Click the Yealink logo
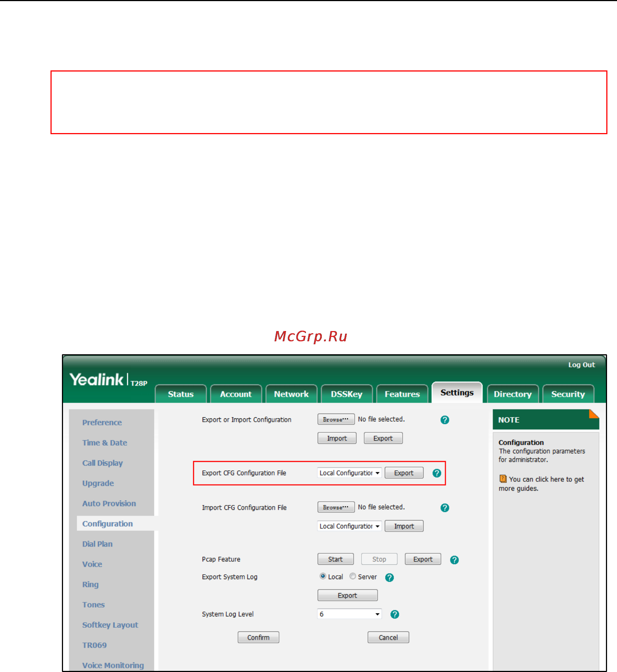The width and height of the screenshot is (617, 672). coord(97,379)
